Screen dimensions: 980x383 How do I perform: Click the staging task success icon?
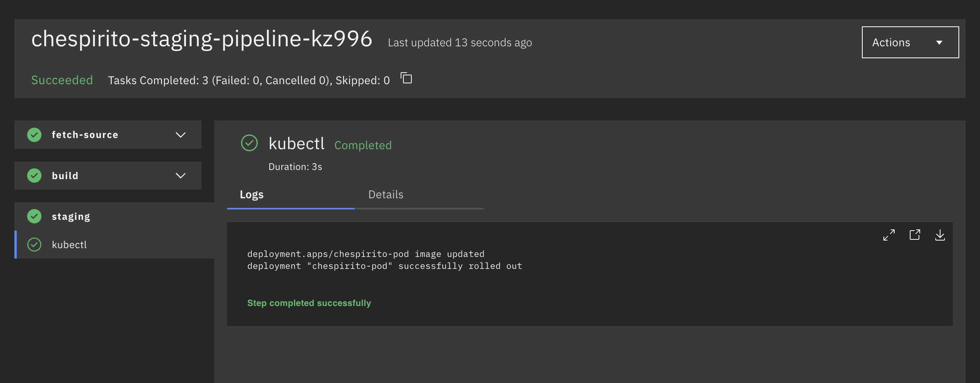click(34, 216)
